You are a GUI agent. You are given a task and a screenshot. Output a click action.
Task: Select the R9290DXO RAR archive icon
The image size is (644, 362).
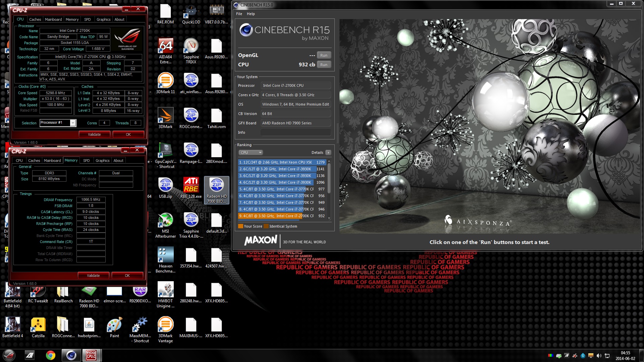(x=140, y=294)
